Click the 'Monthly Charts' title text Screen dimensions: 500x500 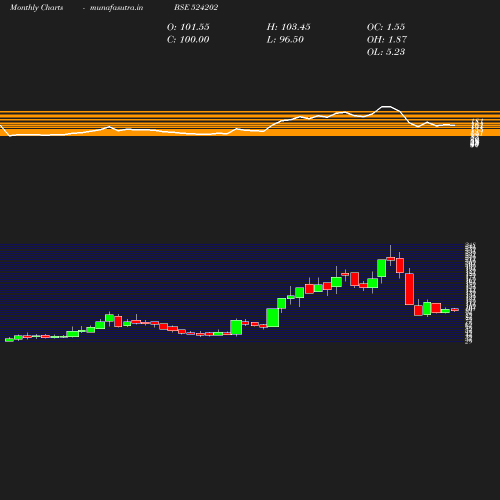click(x=36, y=7)
